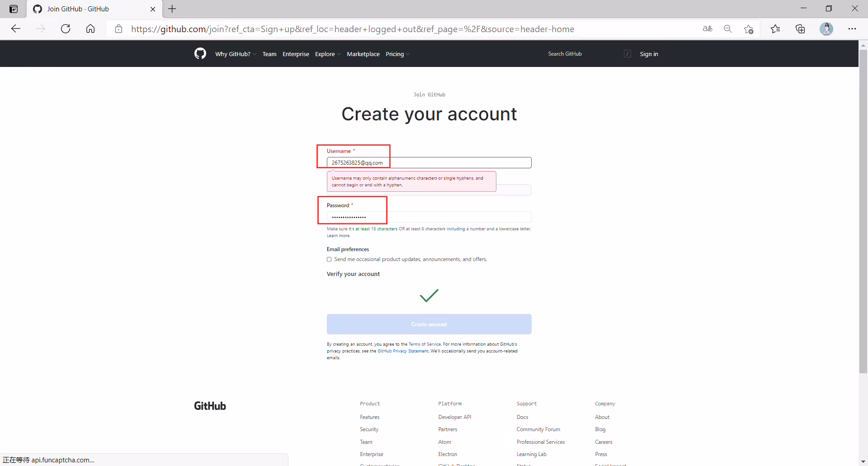The width and height of the screenshot is (868, 466).
Task: Open the GitHub Privacy Statement link
Action: (403, 351)
